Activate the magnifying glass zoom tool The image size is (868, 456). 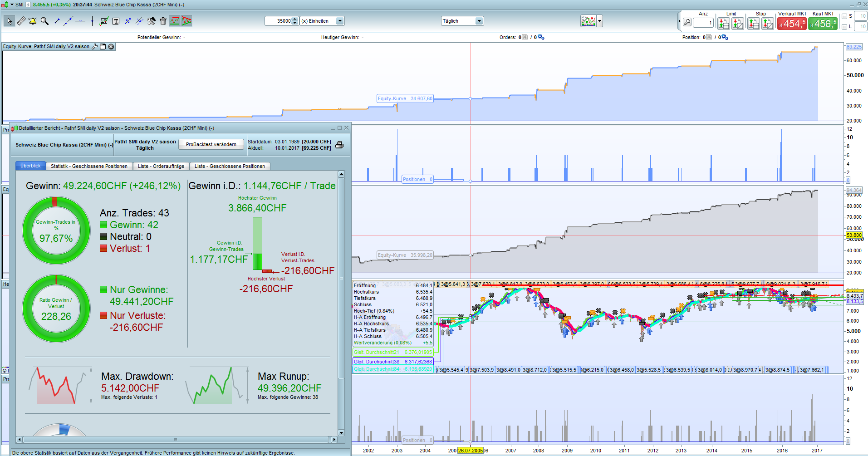pos(44,21)
